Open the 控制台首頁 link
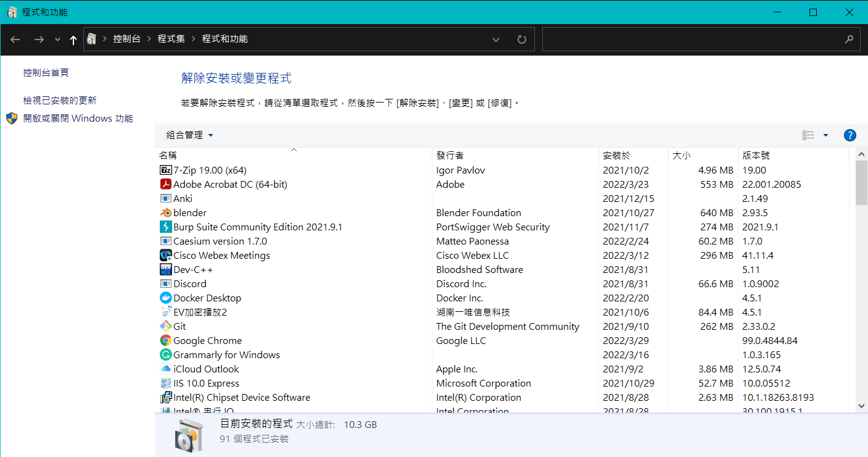This screenshot has height=457, width=868. click(46, 72)
